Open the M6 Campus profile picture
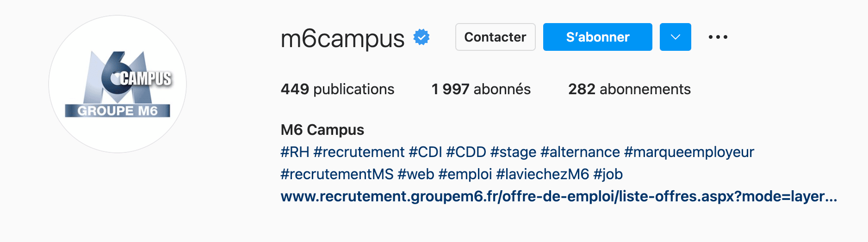 118,84
